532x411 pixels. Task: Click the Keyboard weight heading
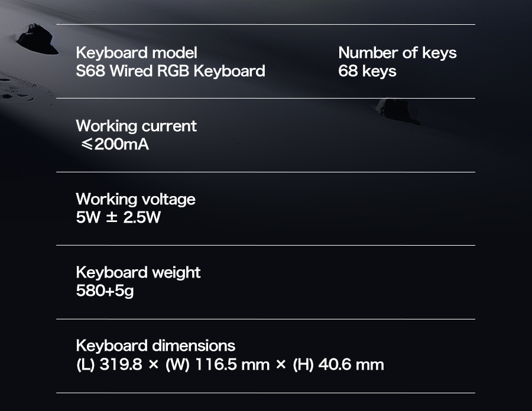[138, 273]
